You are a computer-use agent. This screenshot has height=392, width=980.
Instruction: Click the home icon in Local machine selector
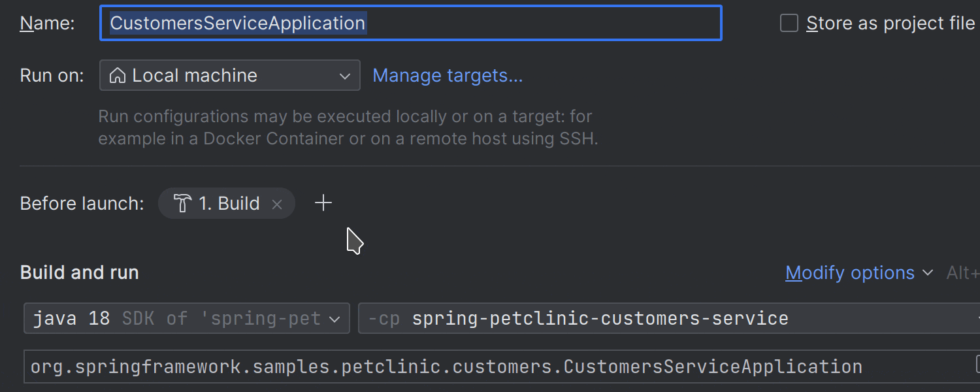119,74
